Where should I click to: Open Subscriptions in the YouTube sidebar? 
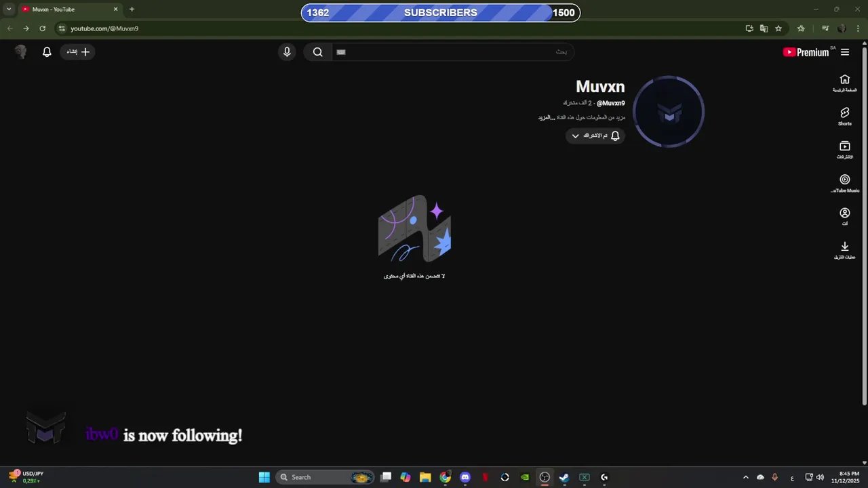844,150
